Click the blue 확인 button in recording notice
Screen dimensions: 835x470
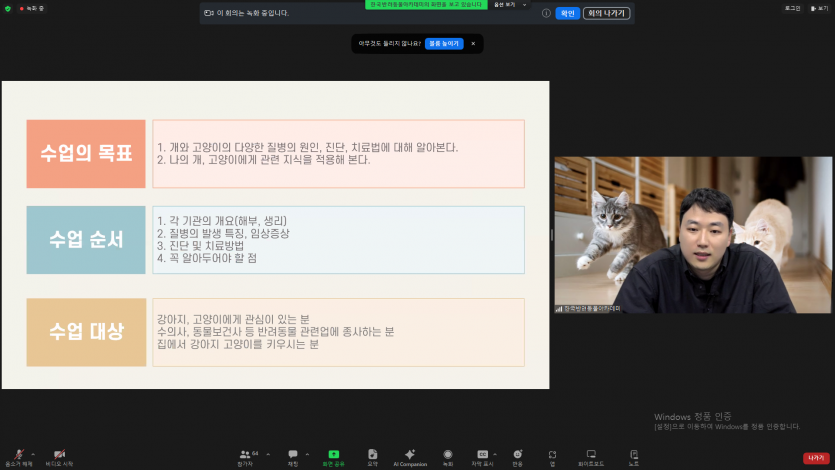[x=567, y=13]
